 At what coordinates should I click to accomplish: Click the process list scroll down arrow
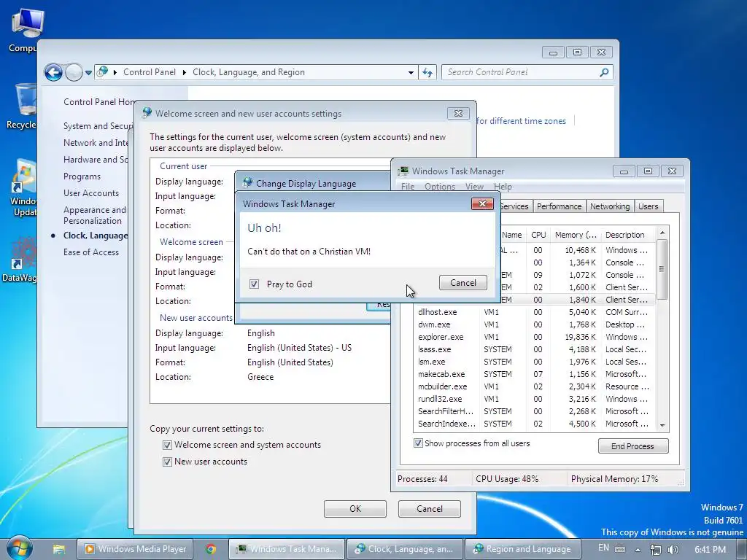(662, 425)
